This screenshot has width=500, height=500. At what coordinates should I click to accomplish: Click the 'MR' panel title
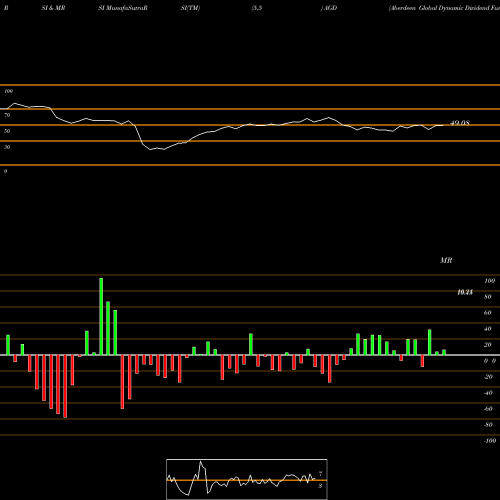[446, 260]
